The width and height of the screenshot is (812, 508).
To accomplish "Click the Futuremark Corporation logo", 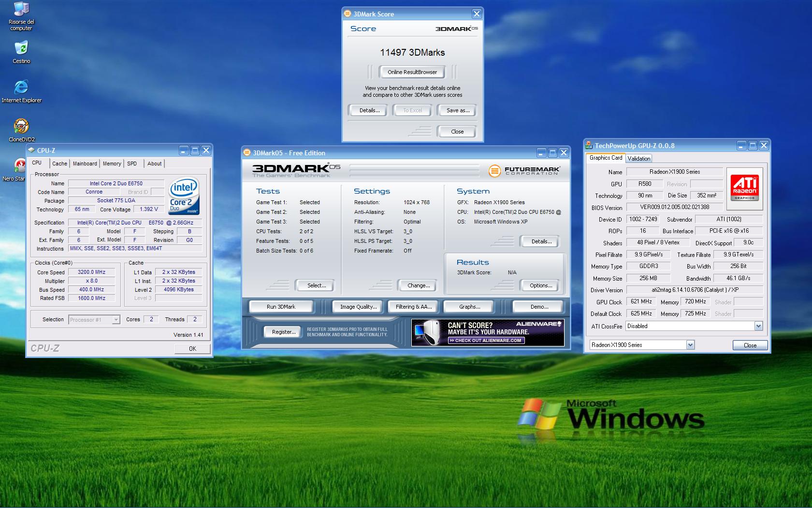I will [x=524, y=171].
